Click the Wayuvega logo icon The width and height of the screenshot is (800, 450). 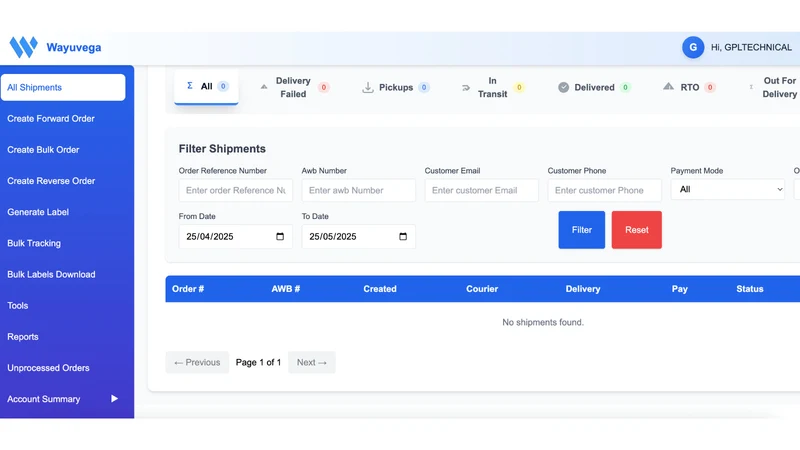[x=23, y=47]
